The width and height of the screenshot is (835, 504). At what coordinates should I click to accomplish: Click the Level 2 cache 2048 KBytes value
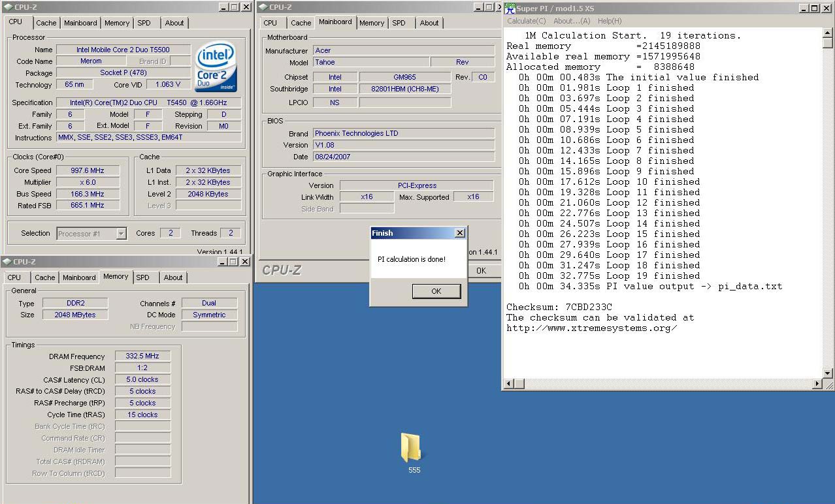coord(208,194)
